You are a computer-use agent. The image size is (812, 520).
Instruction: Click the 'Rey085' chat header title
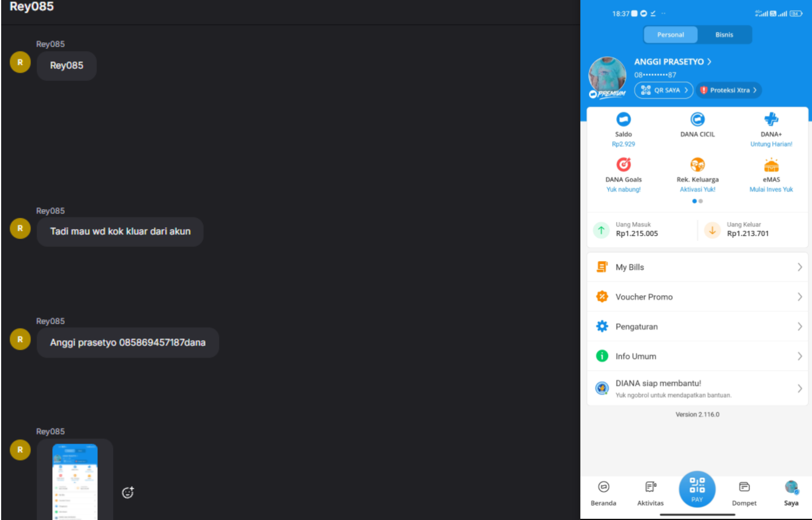tap(32, 6)
